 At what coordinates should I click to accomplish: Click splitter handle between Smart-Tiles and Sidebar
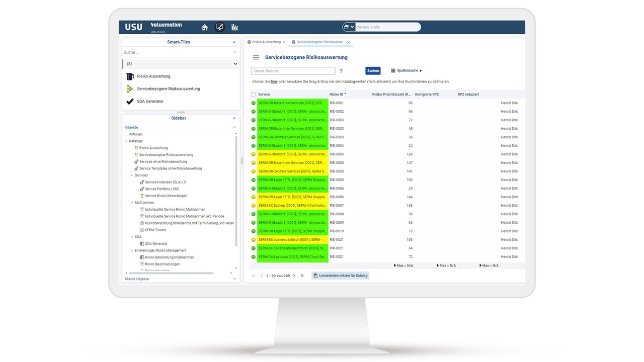pos(181,112)
